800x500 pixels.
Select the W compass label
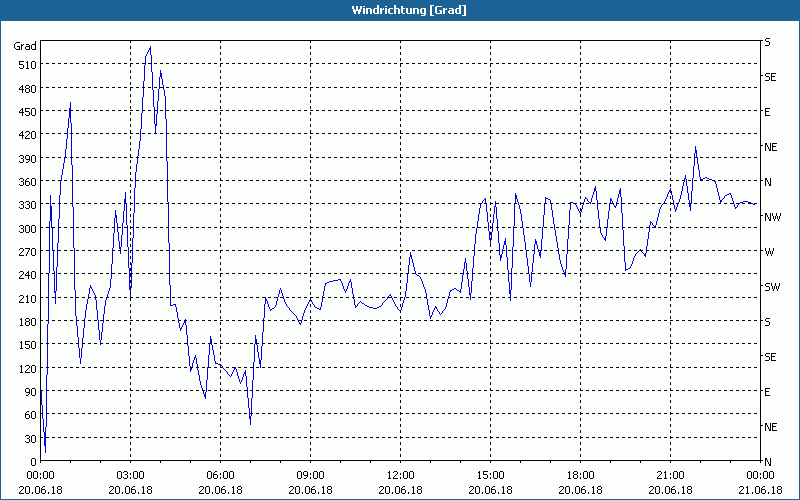click(769, 252)
